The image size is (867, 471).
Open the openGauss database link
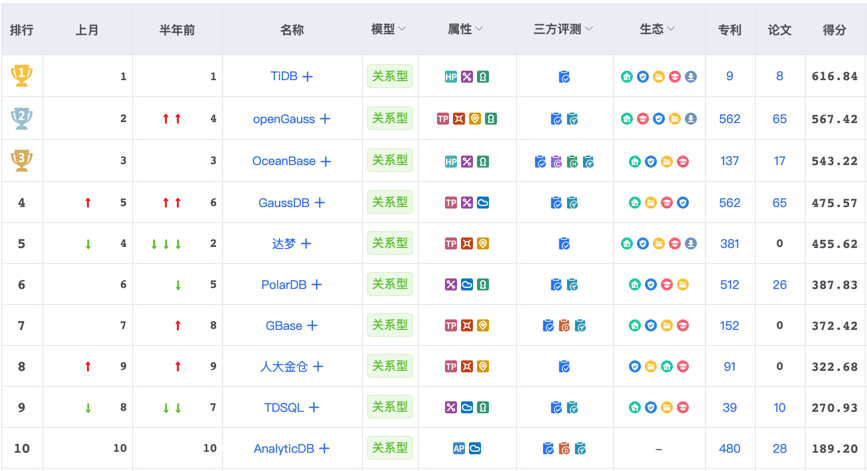(284, 119)
